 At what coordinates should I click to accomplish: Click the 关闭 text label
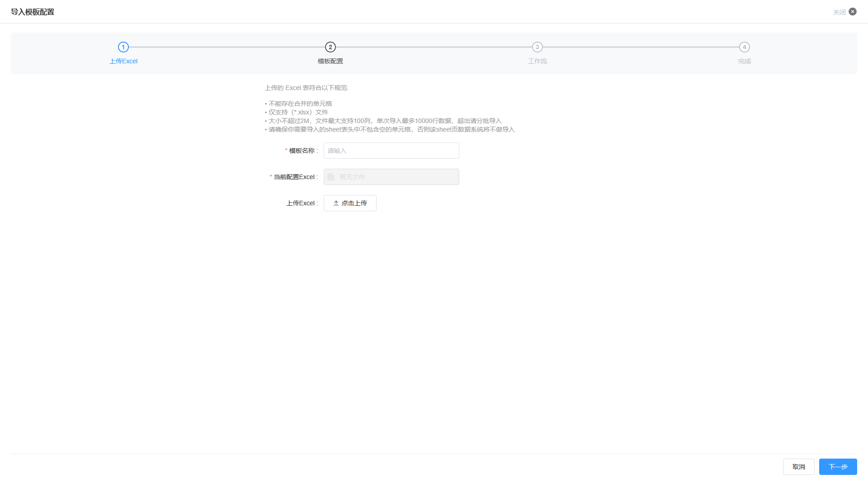(840, 12)
